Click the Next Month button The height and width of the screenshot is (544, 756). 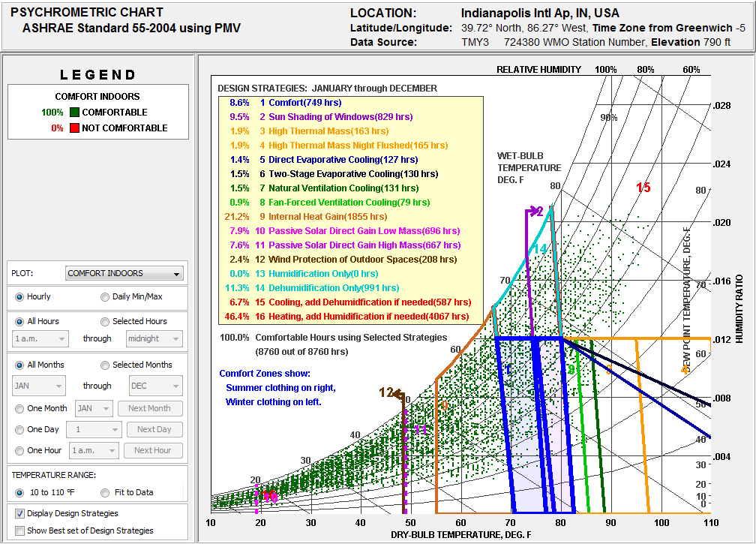coord(150,408)
